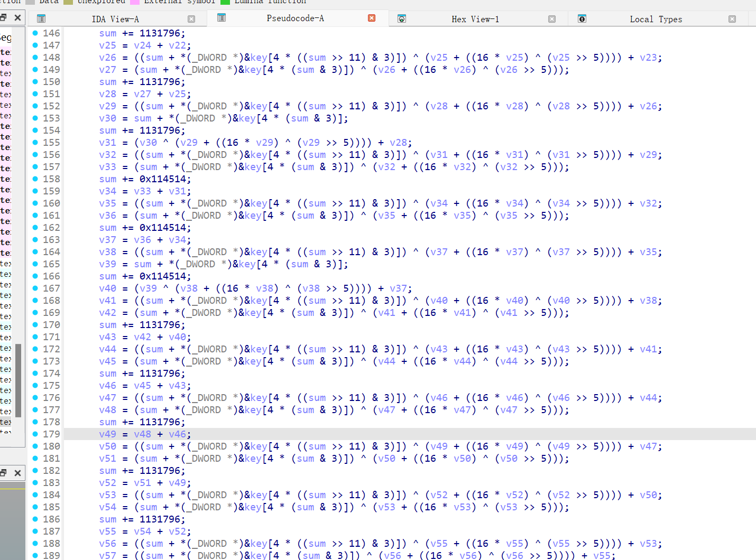Select variable v46 on line 175

107,386
